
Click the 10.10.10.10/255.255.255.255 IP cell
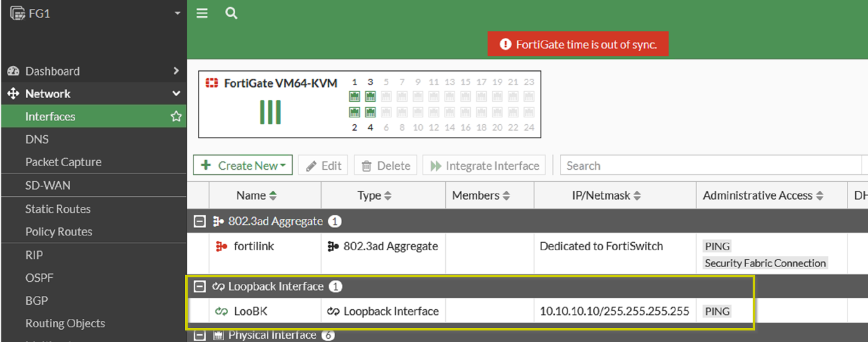tap(614, 311)
